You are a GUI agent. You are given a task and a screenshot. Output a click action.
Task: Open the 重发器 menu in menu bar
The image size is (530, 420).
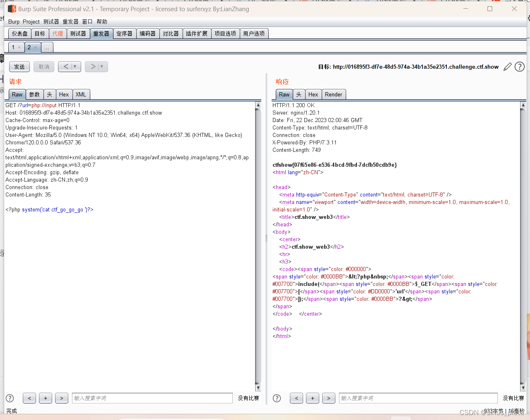pos(70,22)
